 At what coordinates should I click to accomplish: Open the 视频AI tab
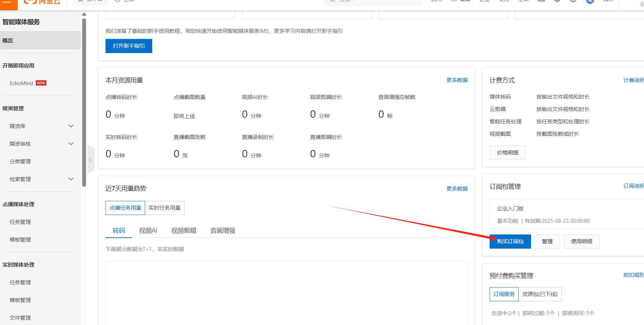[148, 231]
